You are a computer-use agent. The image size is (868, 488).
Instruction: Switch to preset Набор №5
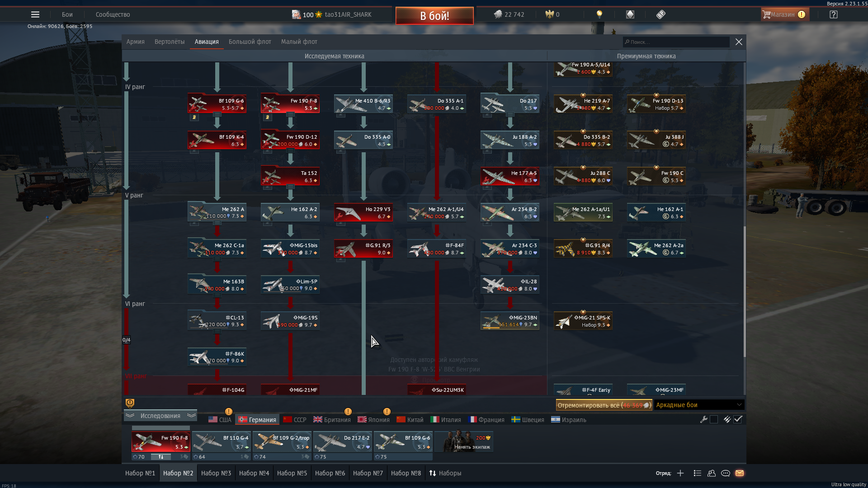(292, 473)
